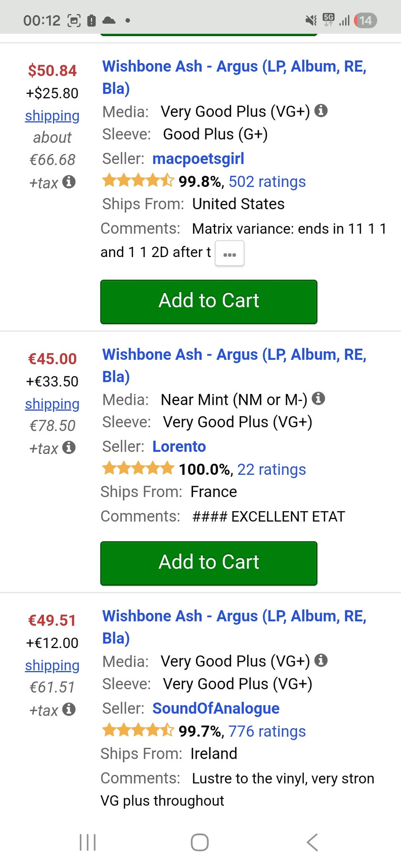Tap the tax info icon under €78.50
Viewport: 401px width, 868px height.
click(x=69, y=447)
